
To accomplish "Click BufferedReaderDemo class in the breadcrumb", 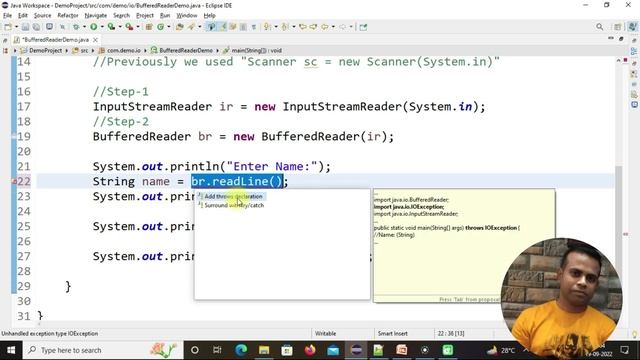I will click(186, 51).
